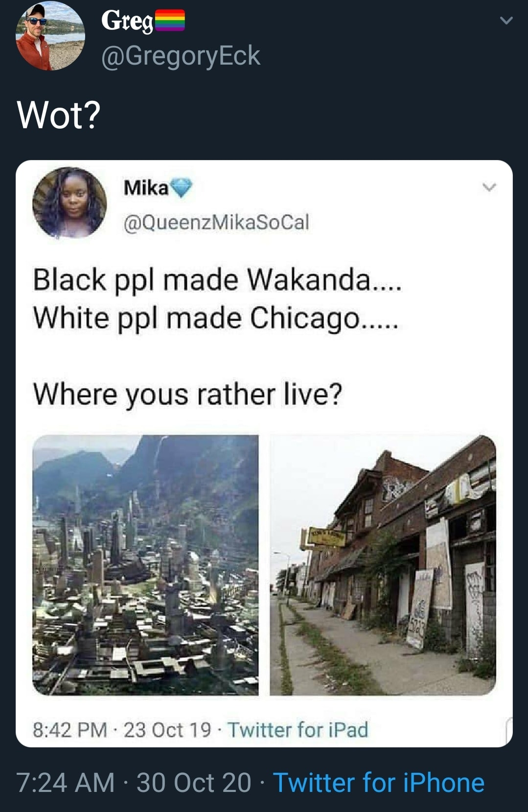The image size is (528, 812).
Task: Expand the tweet options chevron for Greg
Action: (x=506, y=21)
